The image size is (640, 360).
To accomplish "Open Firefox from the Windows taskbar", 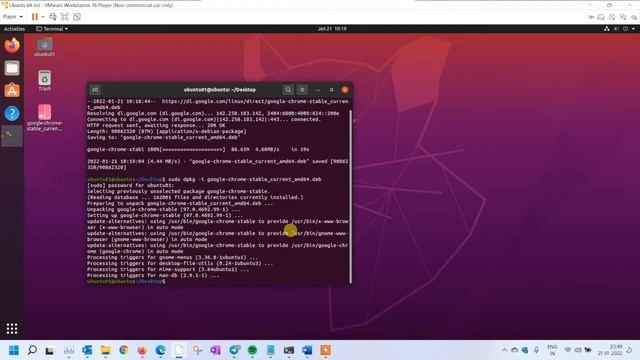I will [142, 350].
